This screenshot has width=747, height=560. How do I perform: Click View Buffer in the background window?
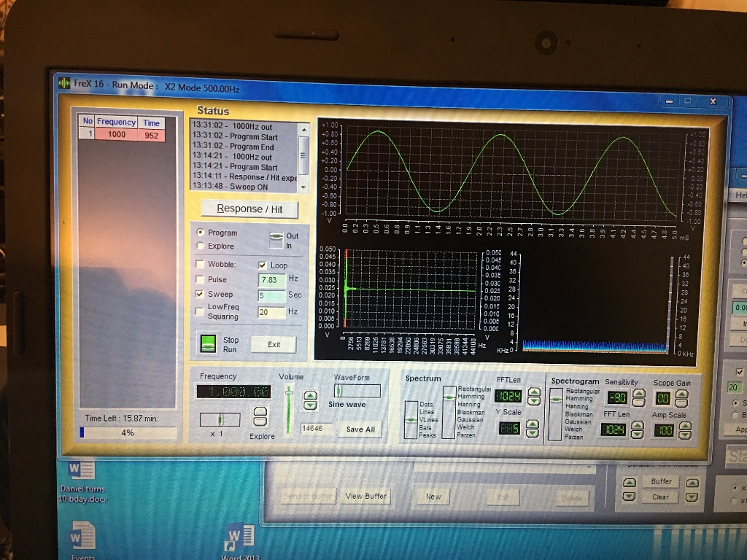pyautogui.click(x=365, y=496)
